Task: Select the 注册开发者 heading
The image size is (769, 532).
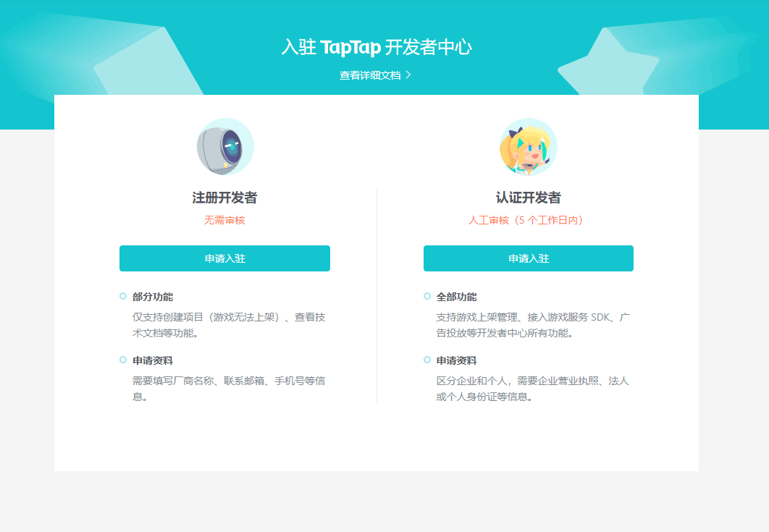Action: (x=224, y=198)
